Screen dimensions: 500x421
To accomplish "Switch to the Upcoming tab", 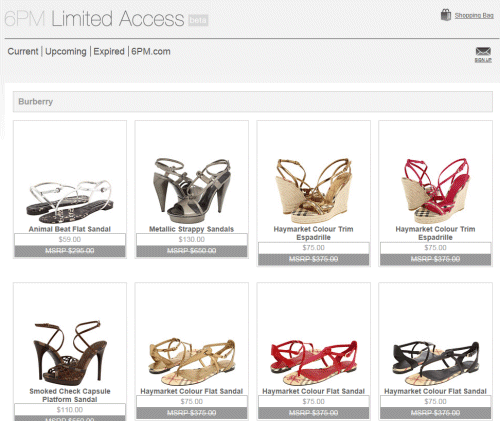I will pyautogui.click(x=66, y=52).
